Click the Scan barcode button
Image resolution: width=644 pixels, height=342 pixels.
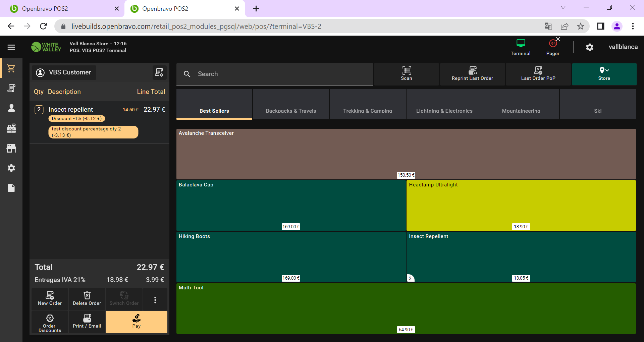[x=406, y=74]
